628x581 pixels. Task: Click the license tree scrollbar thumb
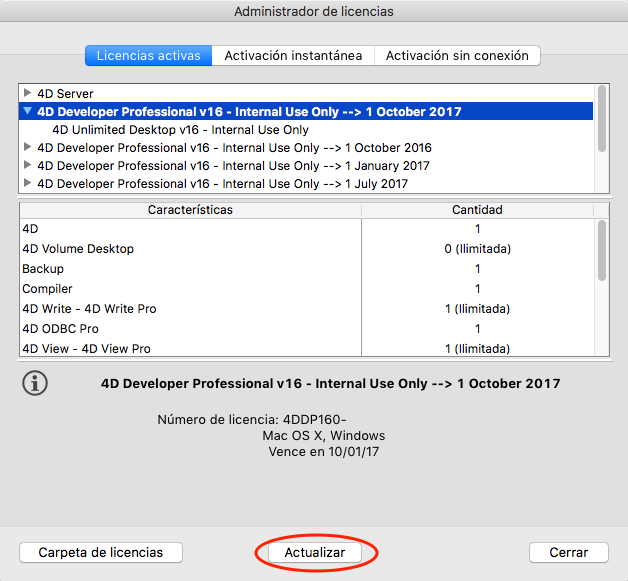point(602,119)
